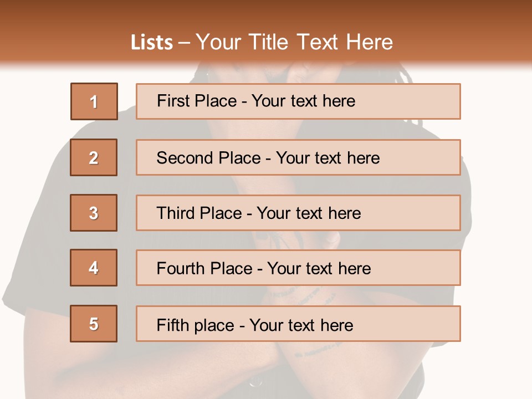
Task: Select the Your Title Text Here heading
Action: pos(294,42)
